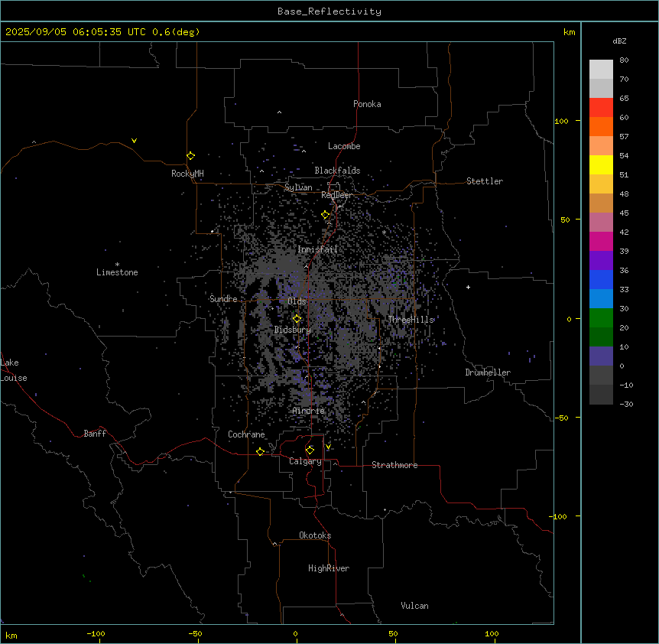Image resolution: width=659 pixels, height=644 pixels.
Task: Click the yellow marker south of Cochrane
Action: [260, 451]
